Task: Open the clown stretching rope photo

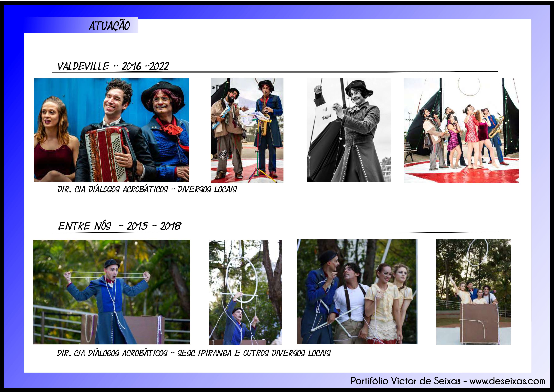Action: [111, 292]
